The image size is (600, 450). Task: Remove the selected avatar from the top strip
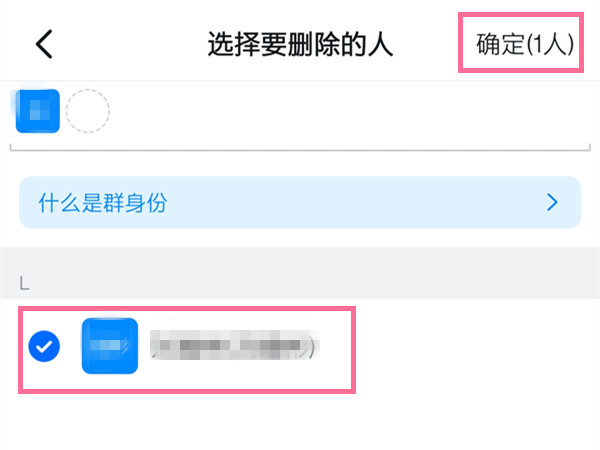click(38, 112)
